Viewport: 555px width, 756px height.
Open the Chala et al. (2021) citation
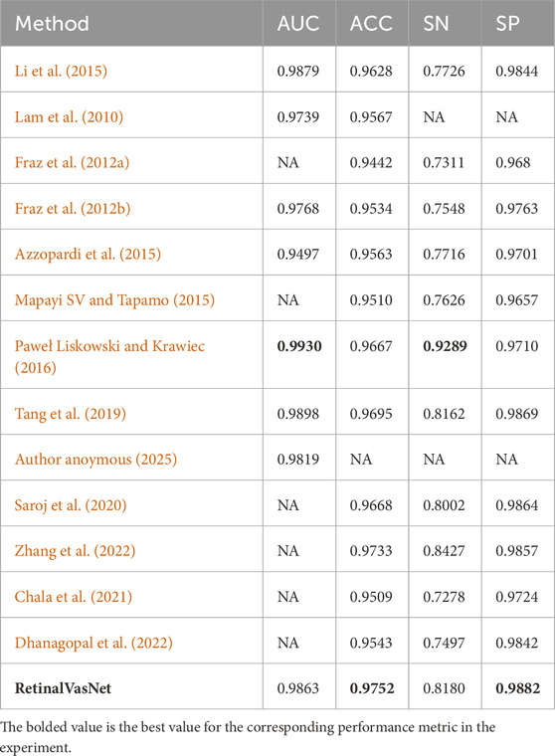tap(74, 597)
